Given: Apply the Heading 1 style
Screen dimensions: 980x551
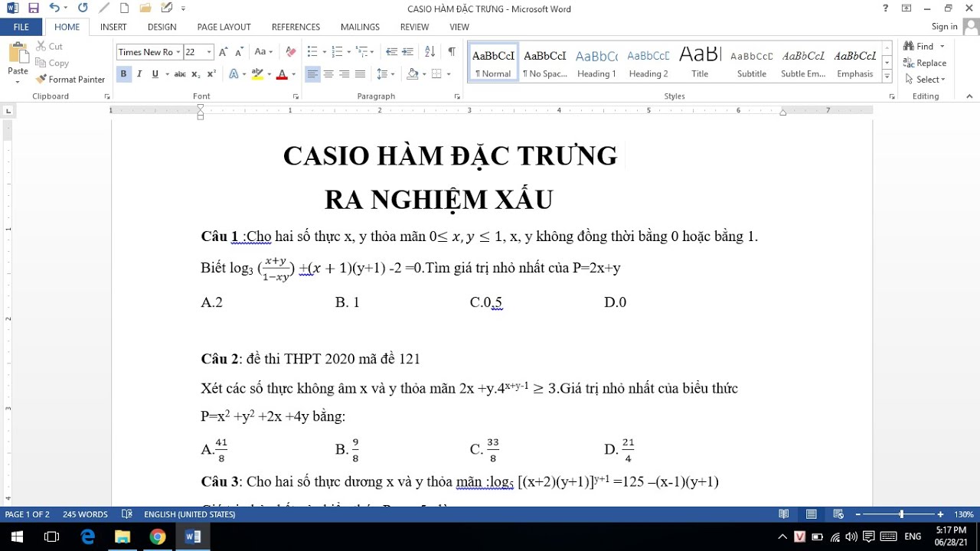Looking at the screenshot, I should [x=596, y=61].
